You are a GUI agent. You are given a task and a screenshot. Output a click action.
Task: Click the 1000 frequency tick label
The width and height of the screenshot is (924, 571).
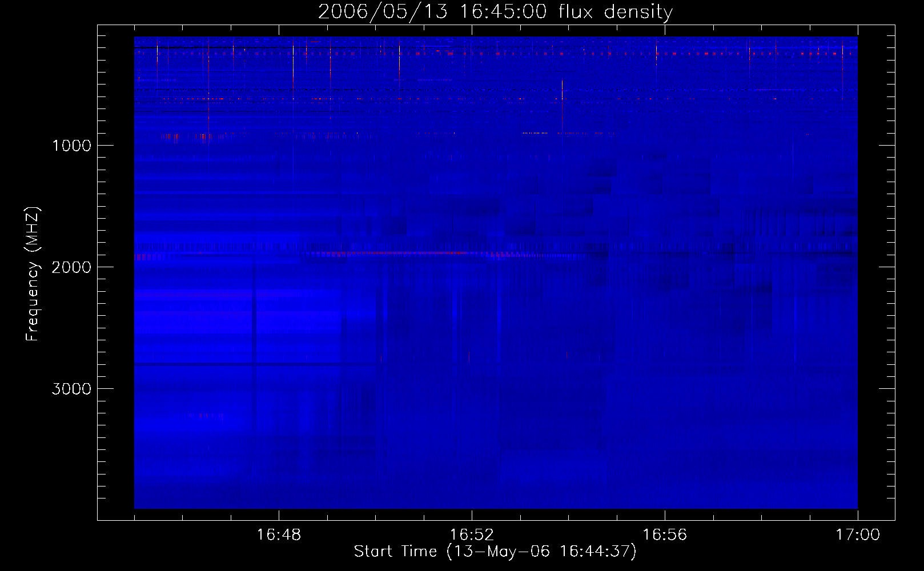(71, 146)
